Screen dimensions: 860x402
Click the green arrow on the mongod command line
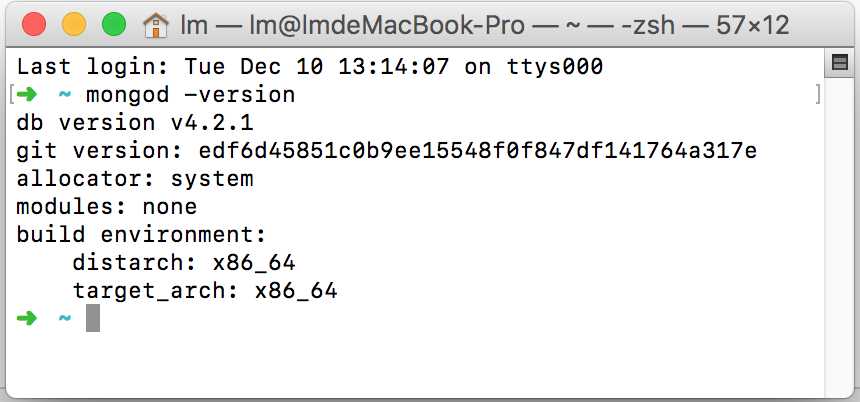tap(26, 94)
